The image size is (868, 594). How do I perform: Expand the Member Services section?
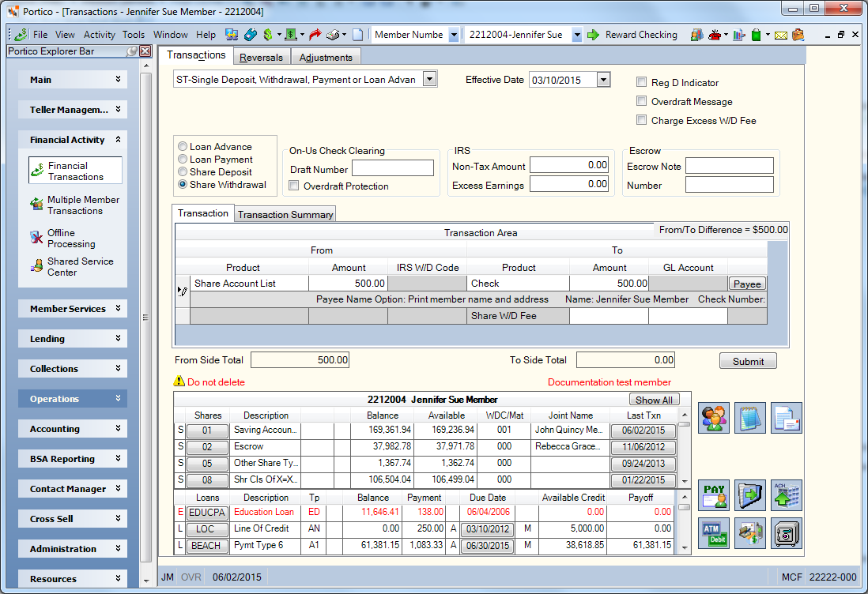pos(73,308)
